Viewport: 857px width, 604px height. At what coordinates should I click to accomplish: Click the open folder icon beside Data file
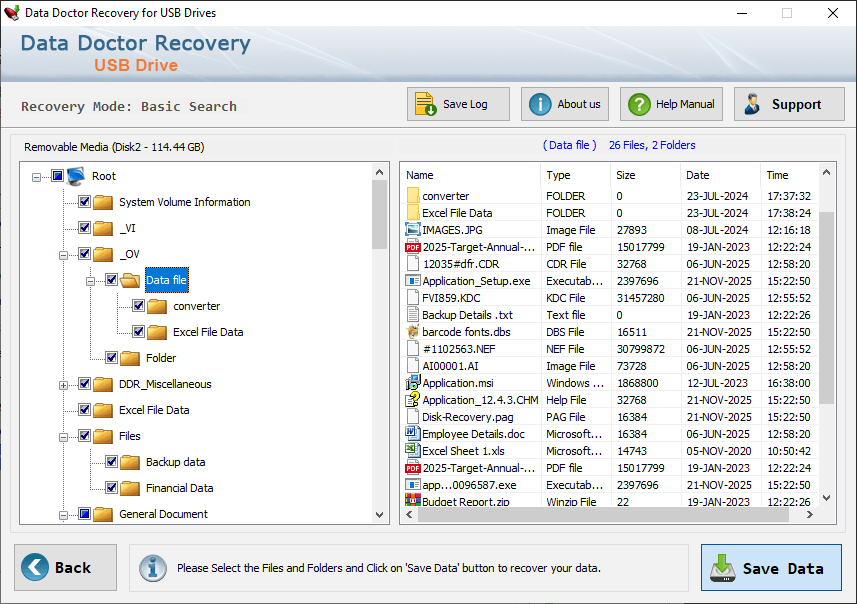(130, 280)
